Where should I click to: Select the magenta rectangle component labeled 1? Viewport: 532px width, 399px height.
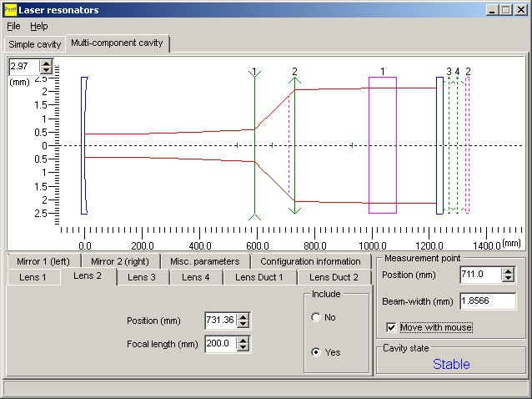pos(383,145)
